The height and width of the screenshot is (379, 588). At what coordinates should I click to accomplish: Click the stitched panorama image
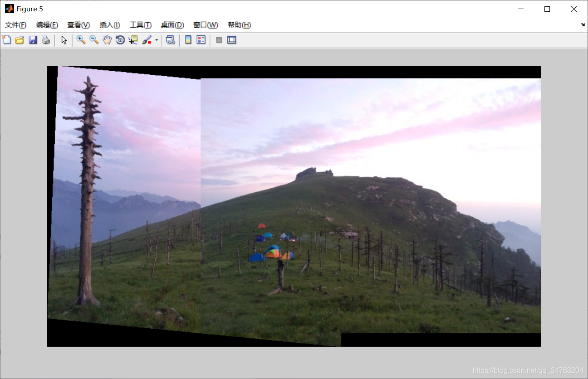(294, 206)
